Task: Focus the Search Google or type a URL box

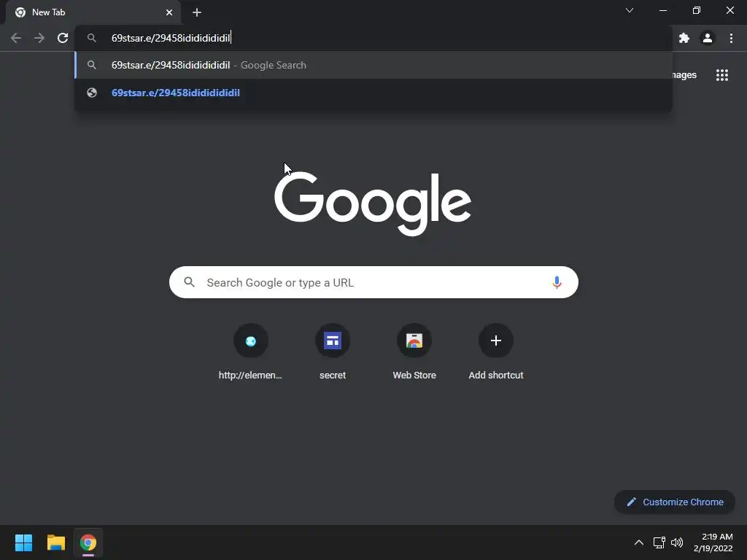Action: pos(373,282)
